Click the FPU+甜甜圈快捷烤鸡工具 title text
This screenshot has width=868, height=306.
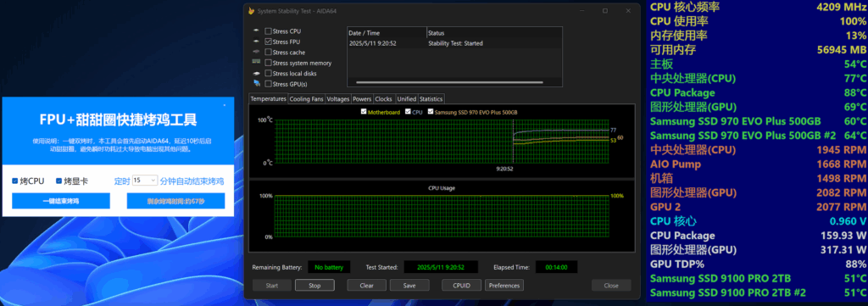[x=118, y=120]
